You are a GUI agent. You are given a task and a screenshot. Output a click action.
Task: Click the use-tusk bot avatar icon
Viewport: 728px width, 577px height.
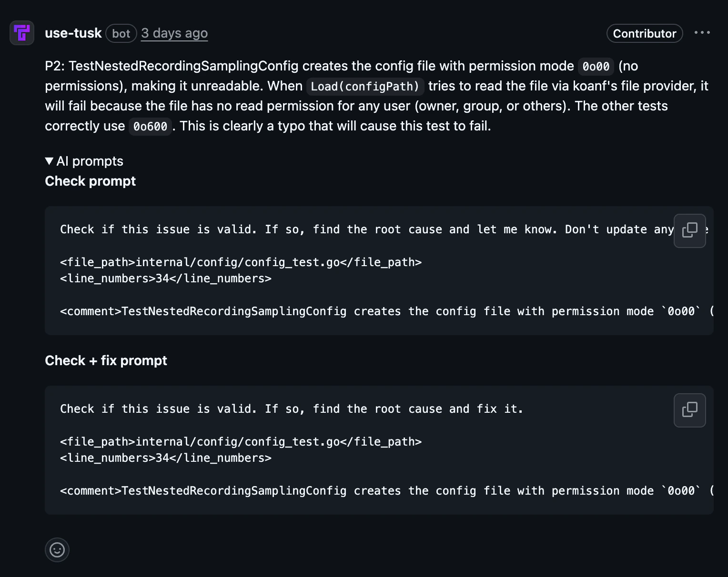[21, 33]
